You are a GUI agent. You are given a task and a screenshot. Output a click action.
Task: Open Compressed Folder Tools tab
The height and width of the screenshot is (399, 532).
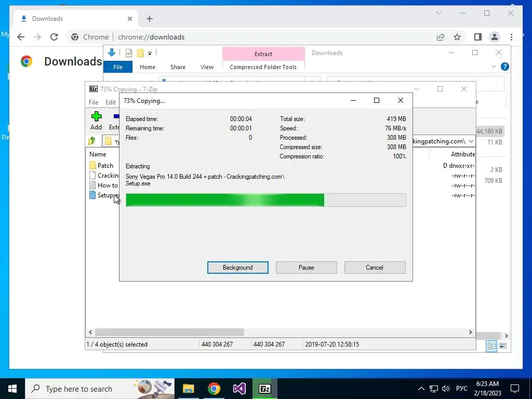263,67
